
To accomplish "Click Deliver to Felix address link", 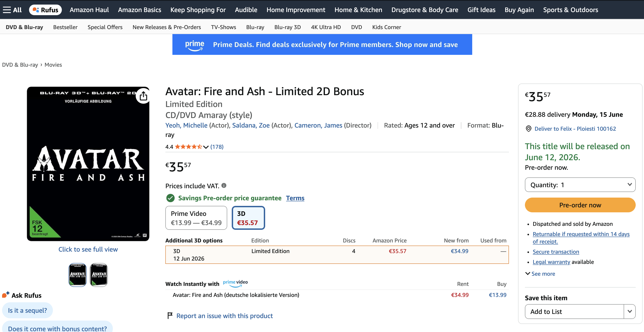I will coord(575,129).
